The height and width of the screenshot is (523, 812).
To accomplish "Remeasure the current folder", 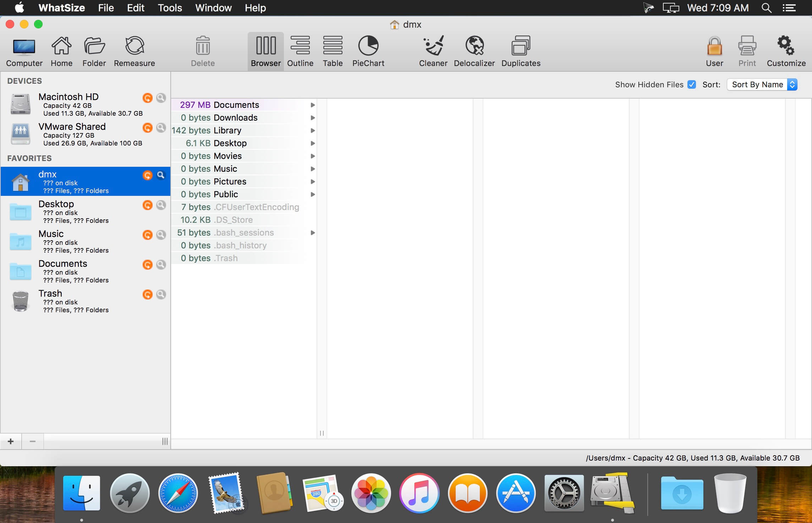I will (135, 51).
